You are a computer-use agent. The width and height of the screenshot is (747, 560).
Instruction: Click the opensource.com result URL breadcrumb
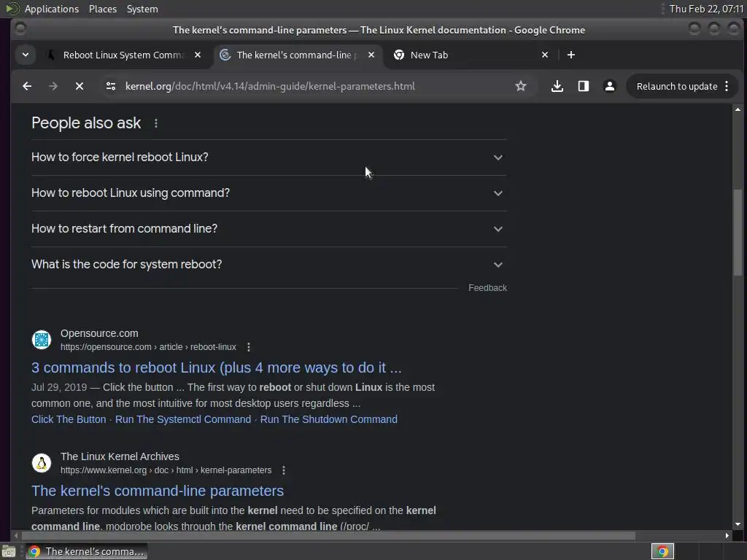148,347
